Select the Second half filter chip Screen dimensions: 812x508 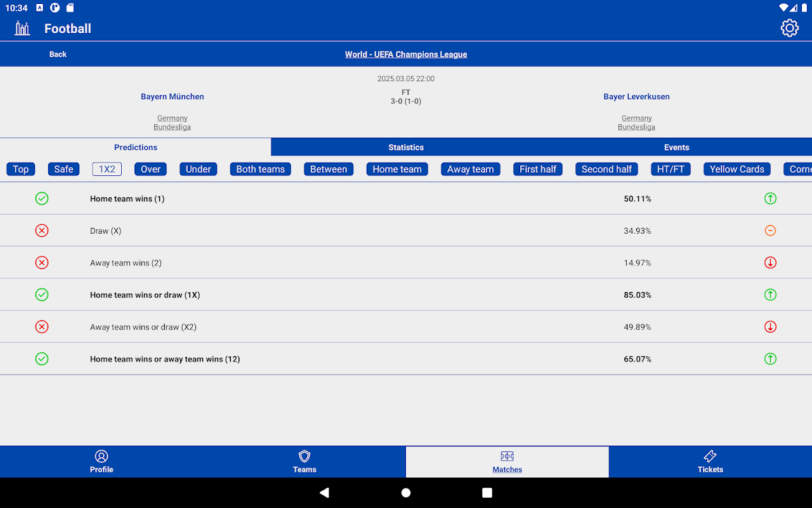pyautogui.click(x=607, y=169)
